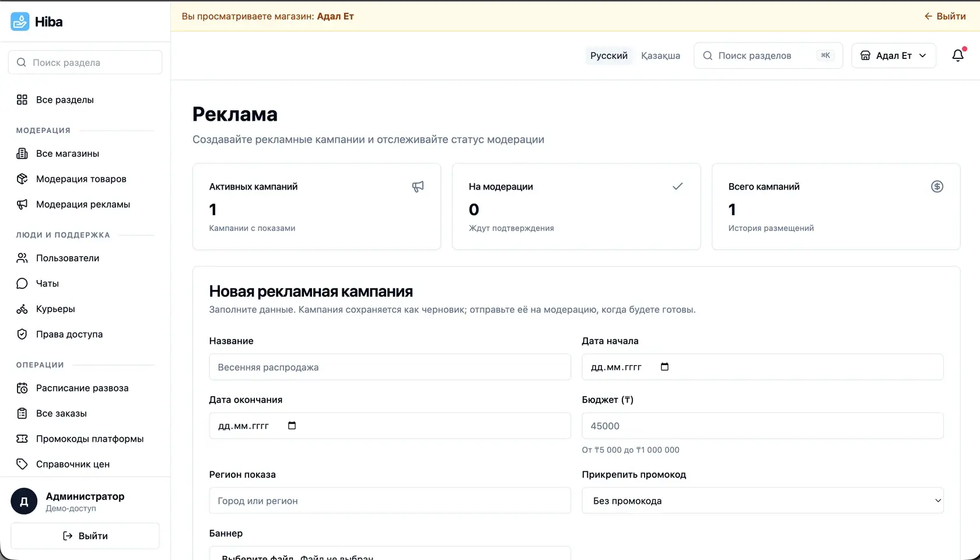Click the Активных кампаний card title
This screenshot has height=560, width=980.
pyautogui.click(x=253, y=187)
